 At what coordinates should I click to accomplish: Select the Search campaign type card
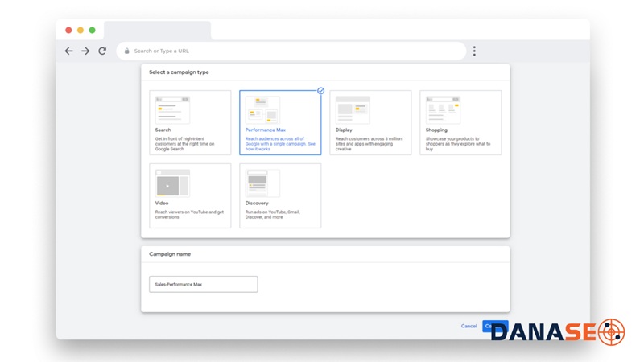click(190, 122)
